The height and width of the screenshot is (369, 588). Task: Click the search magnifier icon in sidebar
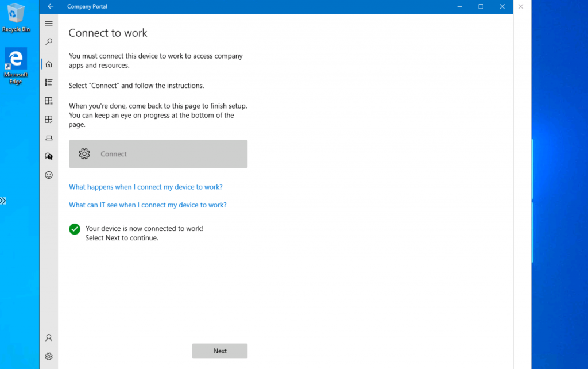pos(49,41)
